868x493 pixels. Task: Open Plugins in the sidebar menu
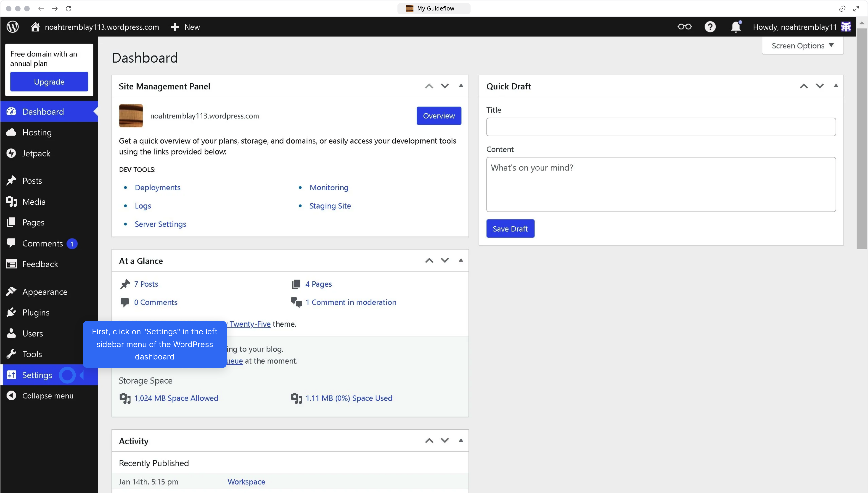coord(36,312)
